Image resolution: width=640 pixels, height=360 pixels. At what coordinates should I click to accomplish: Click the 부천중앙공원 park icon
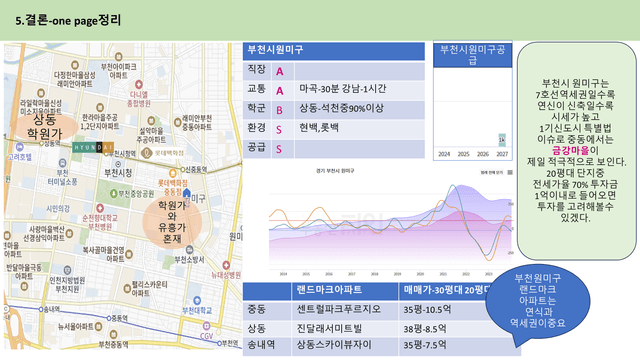pos(113,193)
